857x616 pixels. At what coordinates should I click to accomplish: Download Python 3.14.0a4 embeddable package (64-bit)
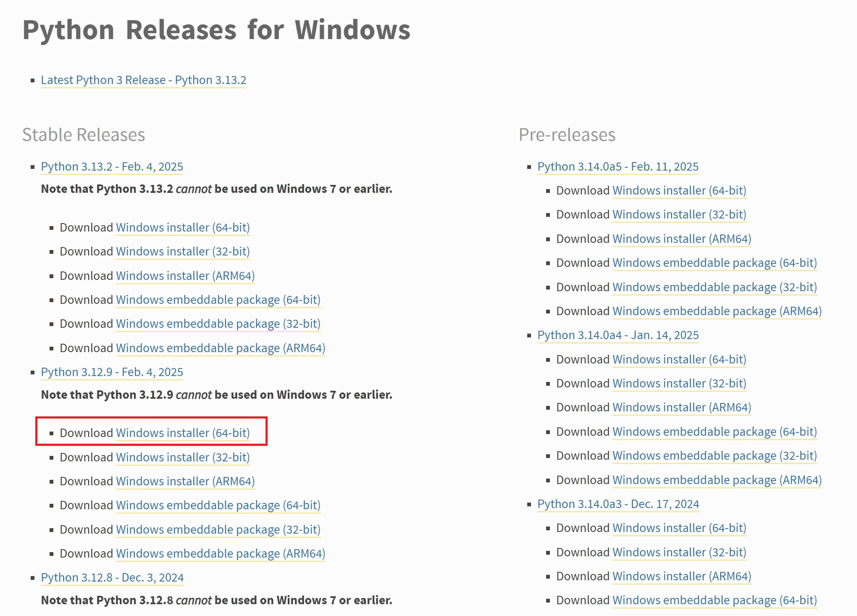(x=715, y=432)
